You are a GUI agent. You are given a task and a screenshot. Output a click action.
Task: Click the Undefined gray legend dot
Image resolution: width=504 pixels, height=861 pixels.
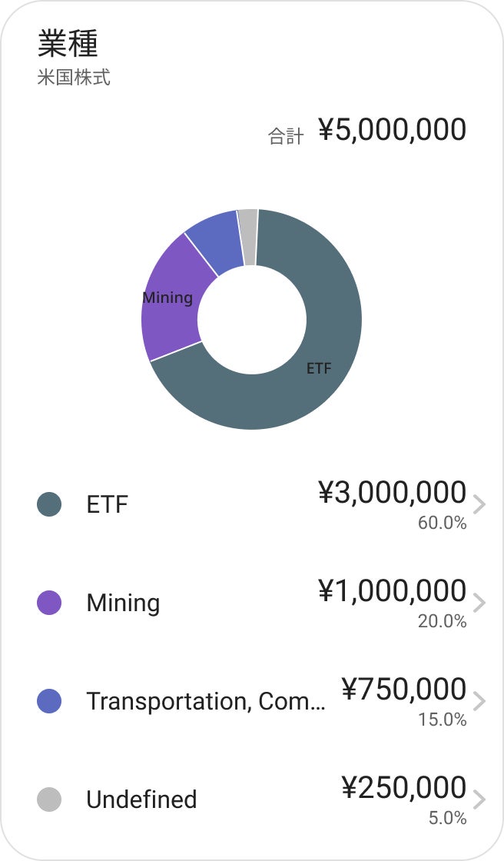49,799
